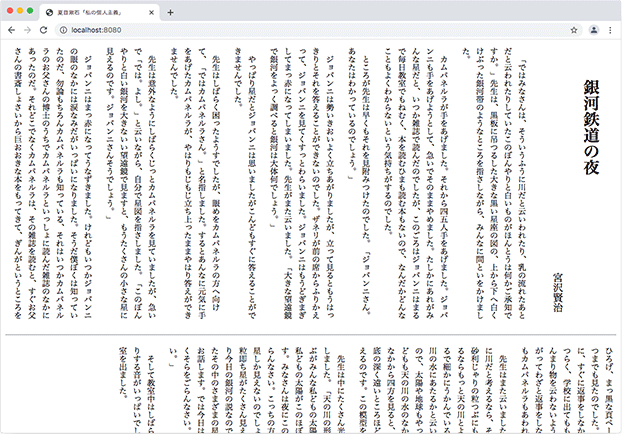Click the line starting 先生は意外なようにしばらく
Screen dimensions: 622x434
[152, 187]
